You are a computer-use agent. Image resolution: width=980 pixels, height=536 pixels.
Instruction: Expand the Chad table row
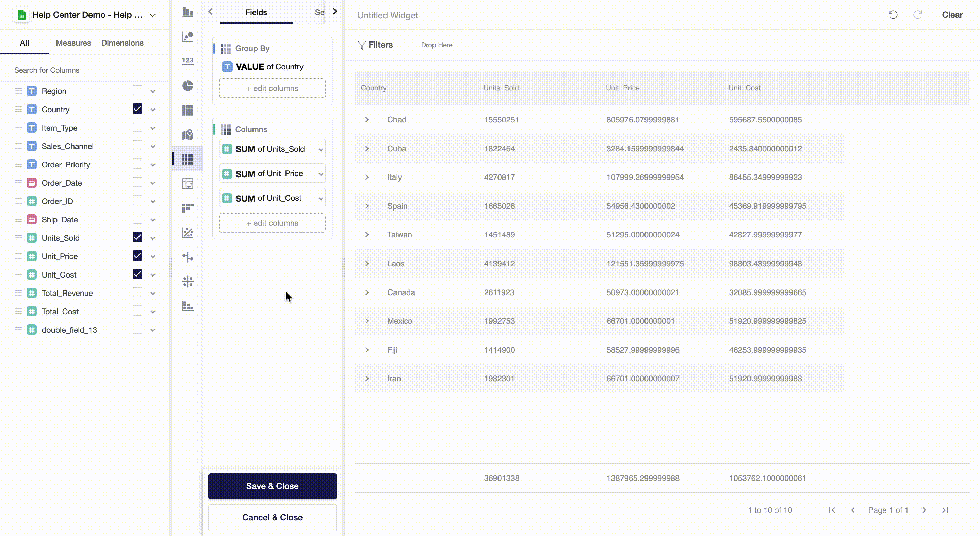coord(367,120)
